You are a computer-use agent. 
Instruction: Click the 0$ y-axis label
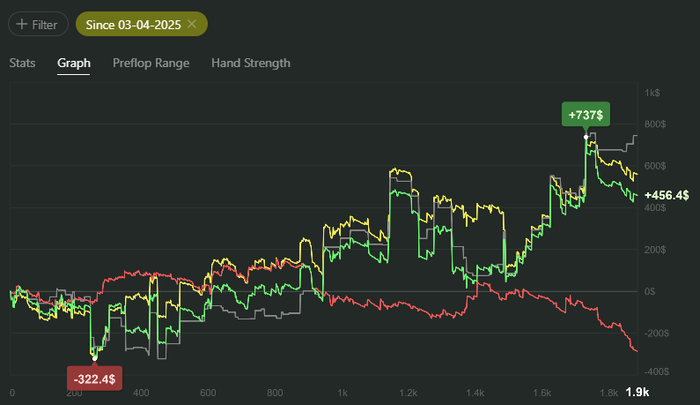point(651,291)
